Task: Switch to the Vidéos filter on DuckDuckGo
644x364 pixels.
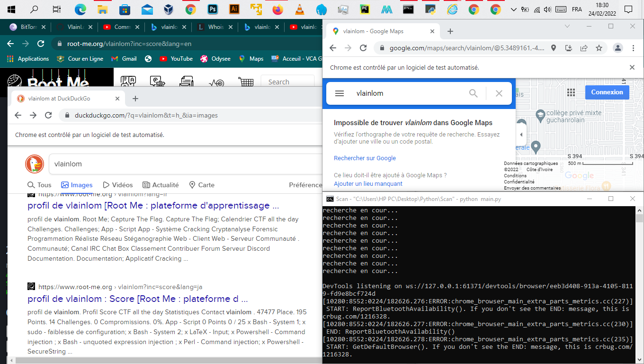Action: (117, 185)
